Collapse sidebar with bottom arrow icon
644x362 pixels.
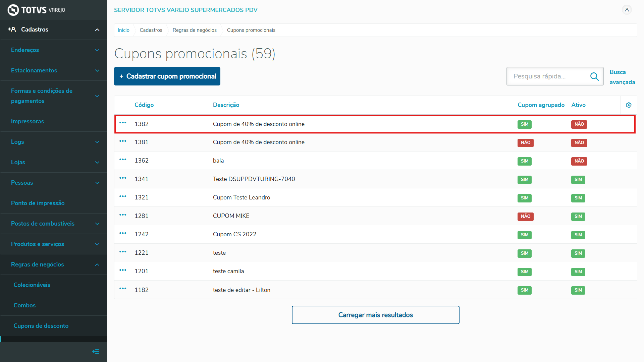[x=96, y=351]
